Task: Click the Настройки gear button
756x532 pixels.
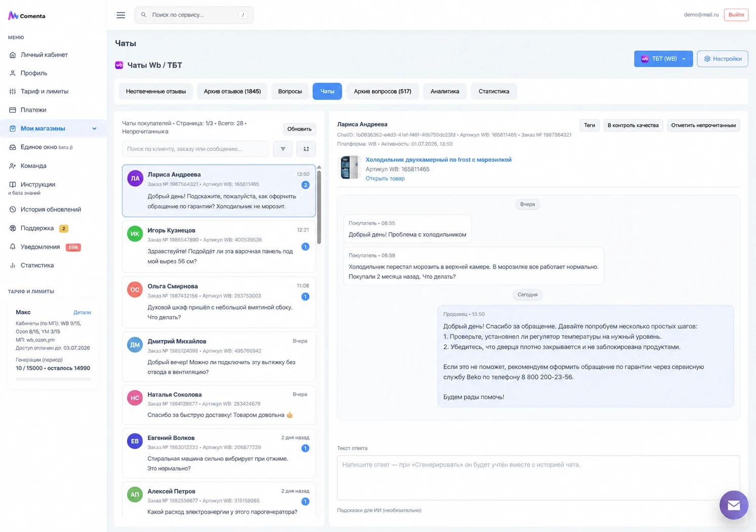Action: point(723,59)
